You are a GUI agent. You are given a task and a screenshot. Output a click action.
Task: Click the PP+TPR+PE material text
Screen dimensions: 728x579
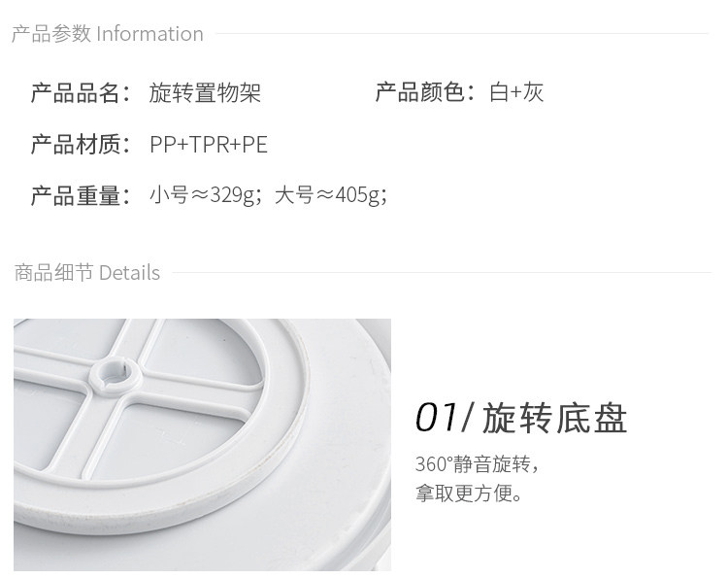point(209,145)
